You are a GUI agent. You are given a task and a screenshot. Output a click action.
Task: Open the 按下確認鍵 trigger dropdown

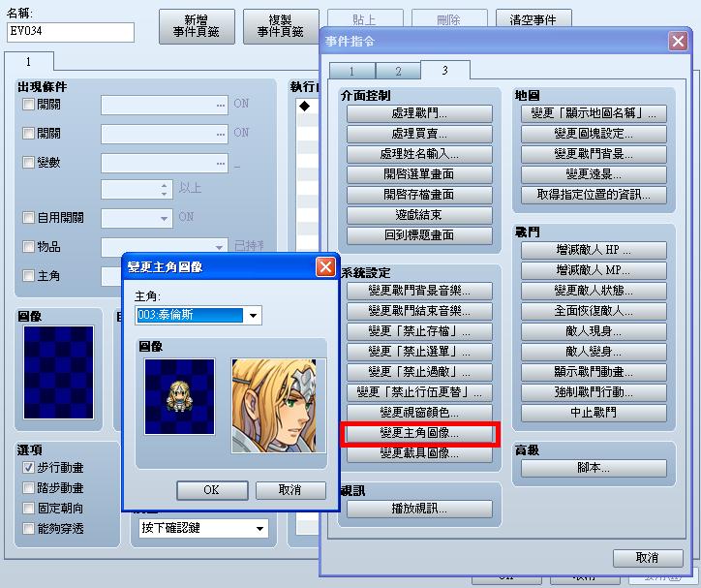coord(203,529)
